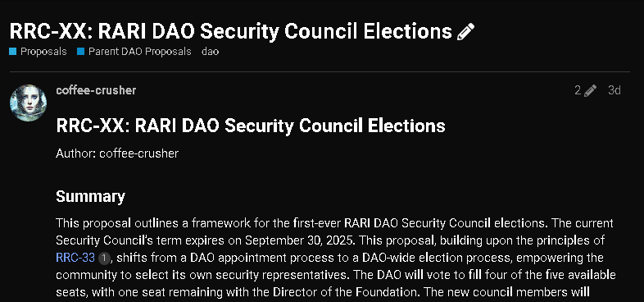644x302 pixels.
Task: Click the RRC-XX heading inside the post
Action: (251, 126)
